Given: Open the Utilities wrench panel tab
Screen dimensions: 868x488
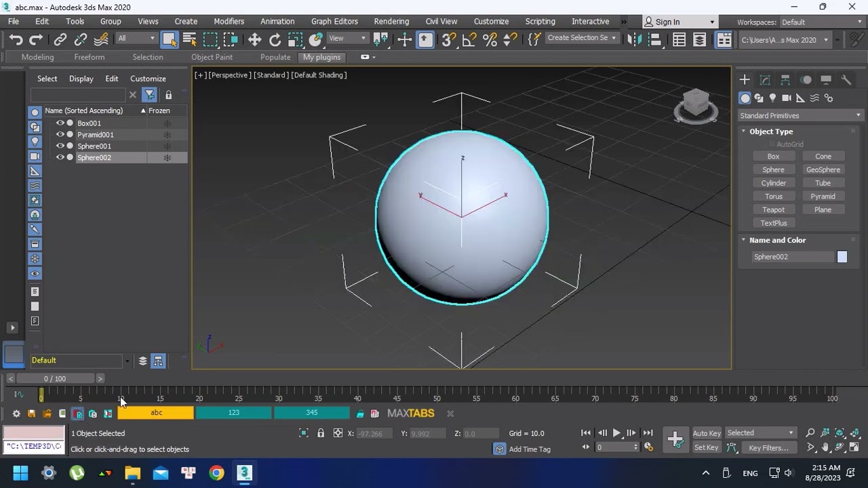Looking at the screenshot, I should (x=846, y=80).
